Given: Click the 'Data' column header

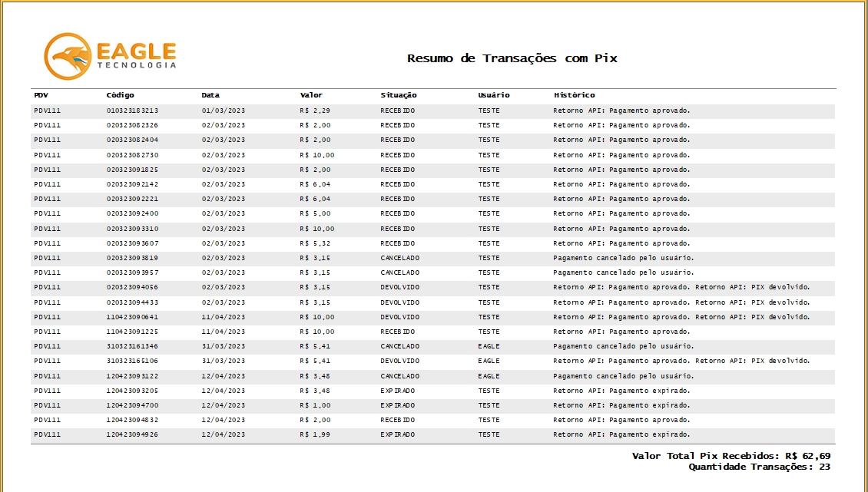Looking at the screenshot, I should [x=210, y=95].
